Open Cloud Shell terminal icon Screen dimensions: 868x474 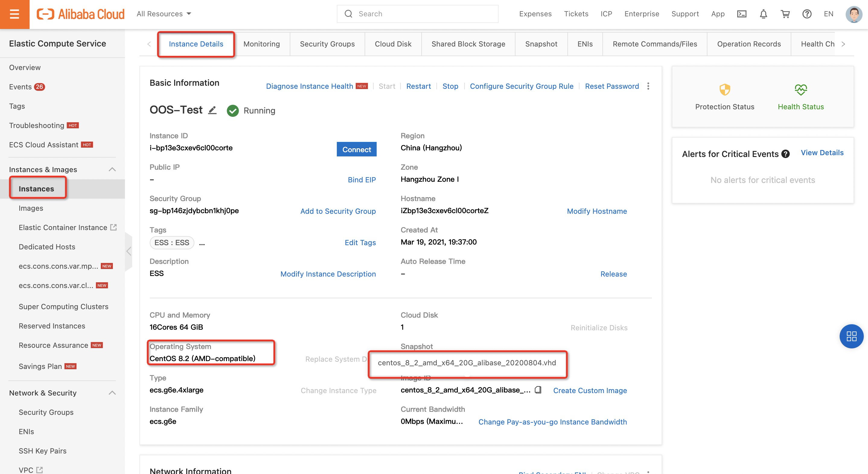742,14
